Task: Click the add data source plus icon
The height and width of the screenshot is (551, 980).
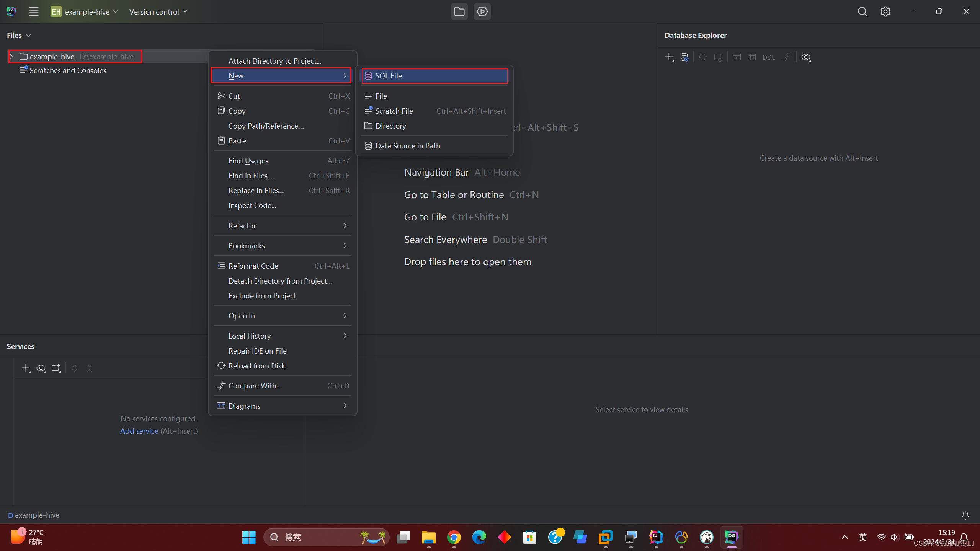Action: click(x=669, y=57)
